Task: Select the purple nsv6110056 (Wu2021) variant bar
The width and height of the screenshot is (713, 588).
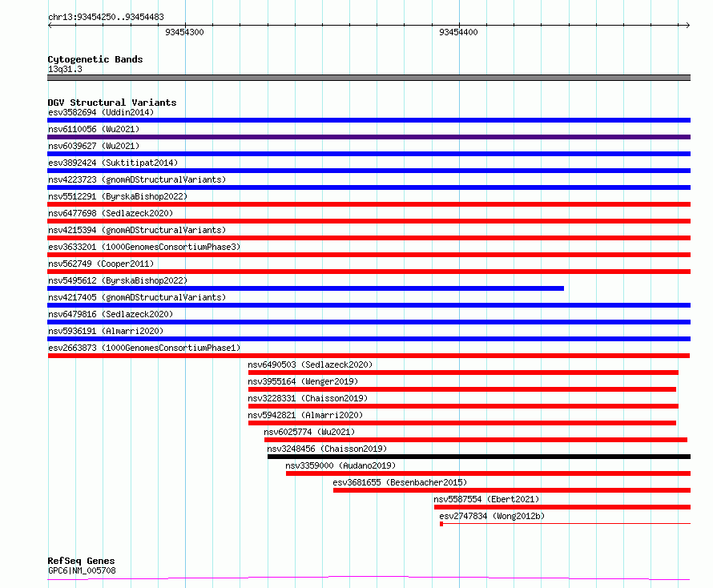Action: (369, 137)
